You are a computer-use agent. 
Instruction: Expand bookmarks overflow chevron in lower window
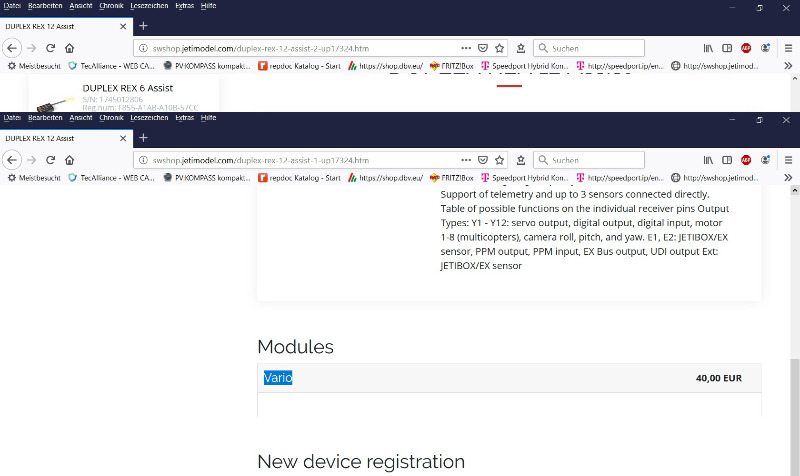point(788,178)
